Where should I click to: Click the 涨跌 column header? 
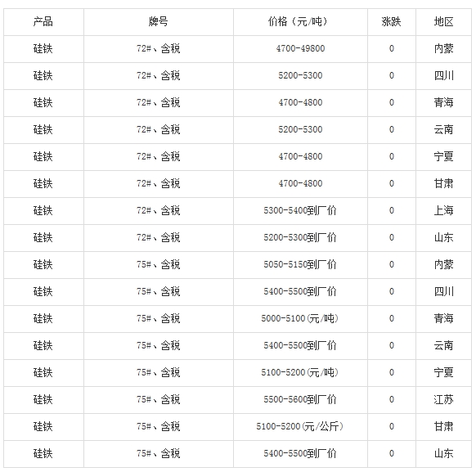(391, 22)
